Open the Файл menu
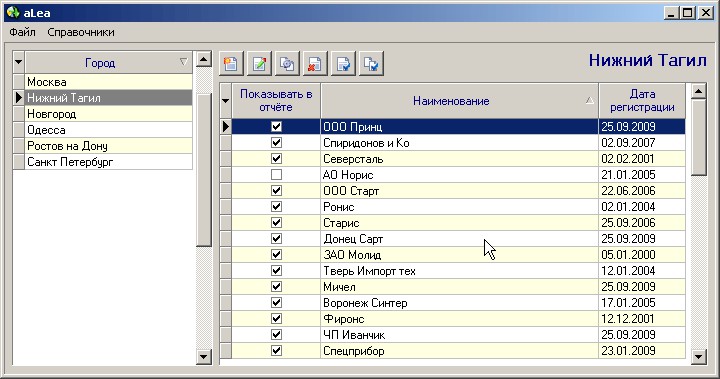 22,32
